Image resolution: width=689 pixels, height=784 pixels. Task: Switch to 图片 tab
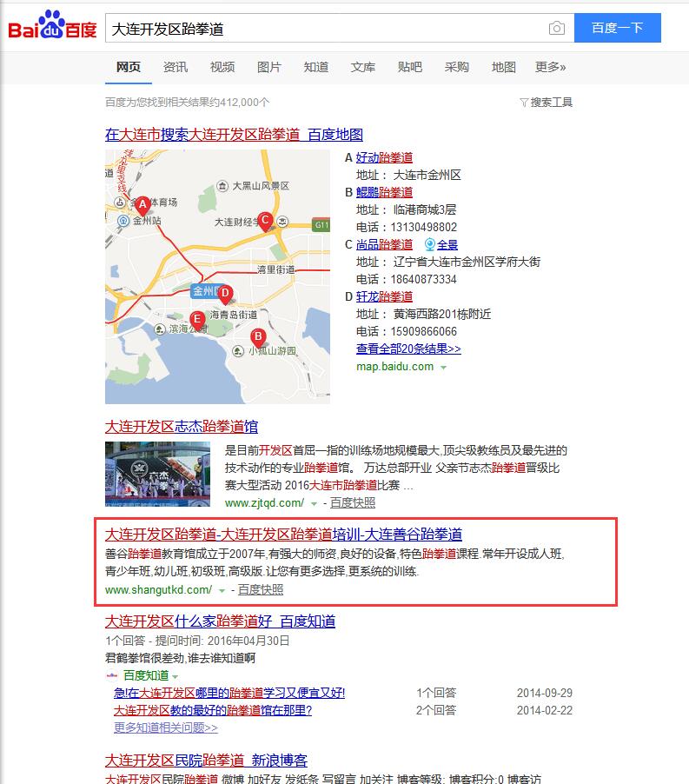point(269,67)
